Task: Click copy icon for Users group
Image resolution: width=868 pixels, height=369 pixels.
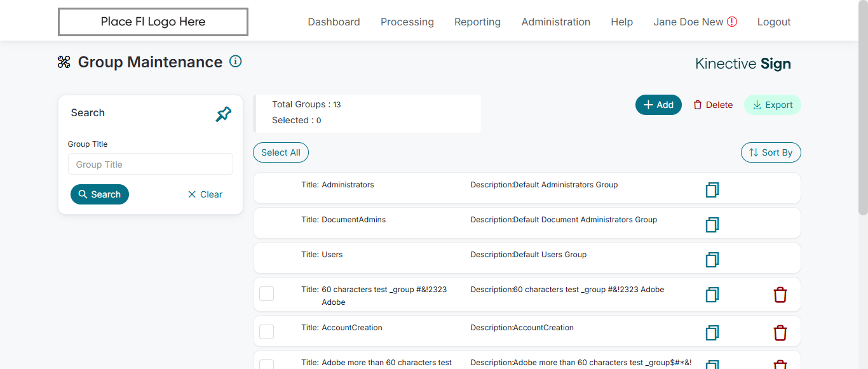Action: click(712, 260)
